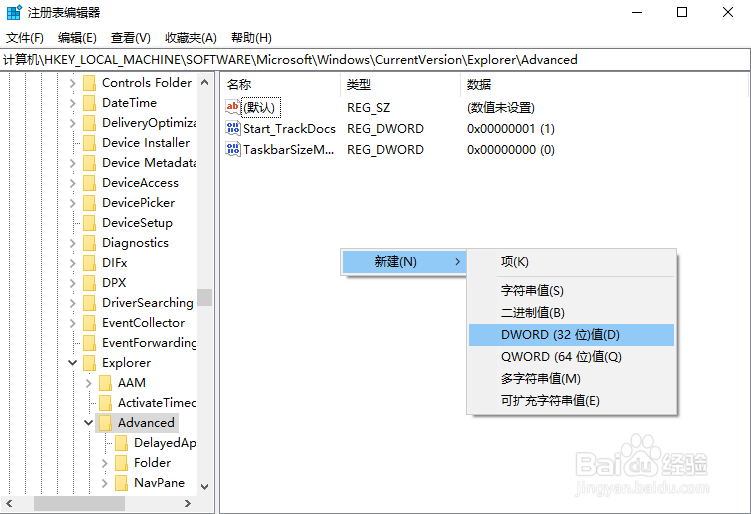
Task: Click the AAM folder icon
Action: [105, 383]
